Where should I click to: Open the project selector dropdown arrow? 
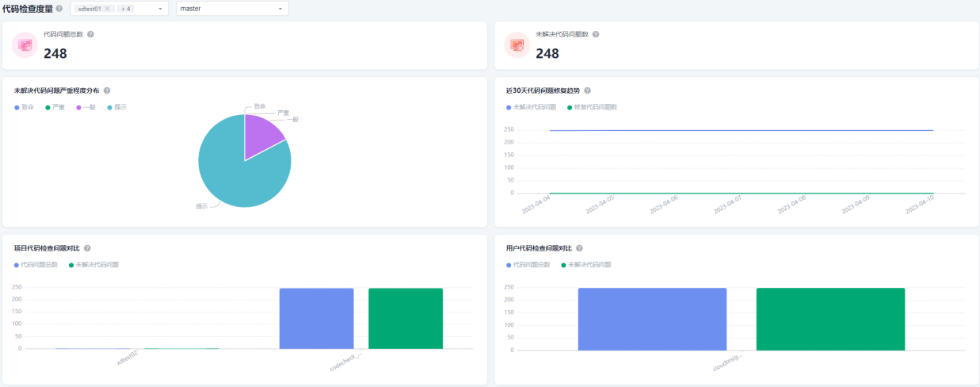click(161, 9)
